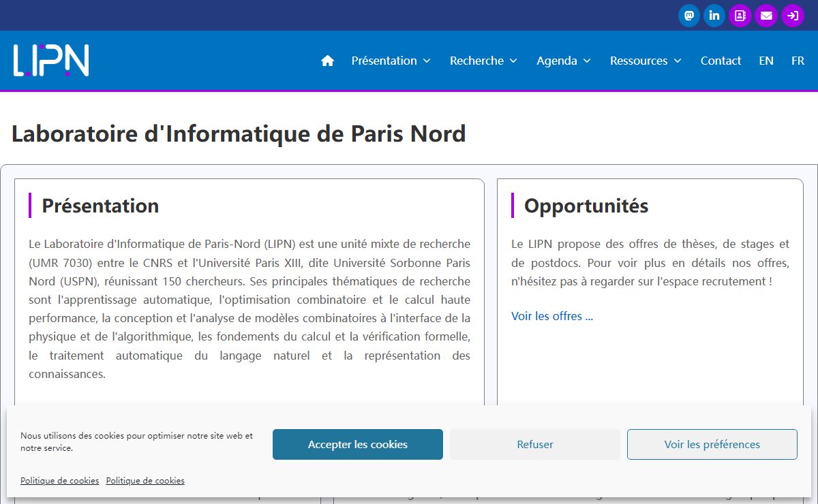Open the Recherche dropdown menu
This screenshot has width=818, height=504.
tap(483, 61)
